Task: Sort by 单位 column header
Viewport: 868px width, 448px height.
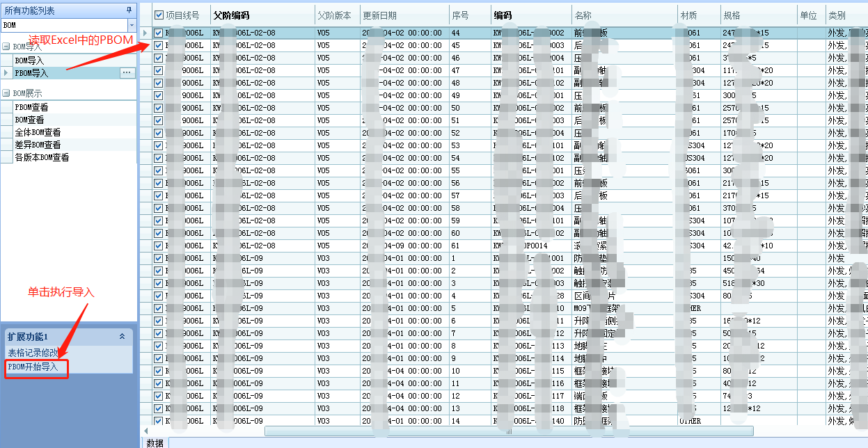Action: tap(811, 15)
